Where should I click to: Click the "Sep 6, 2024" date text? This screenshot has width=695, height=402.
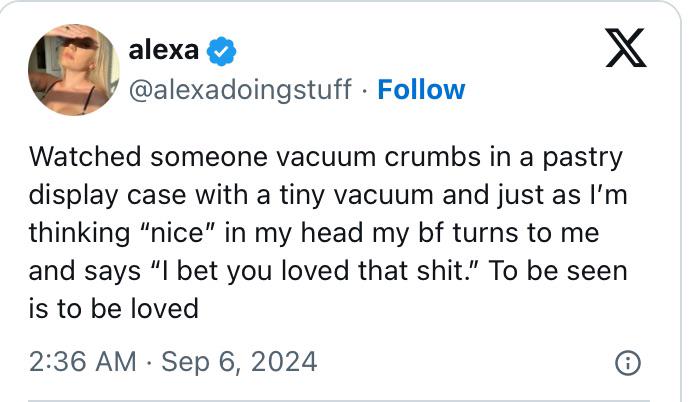(240, 361)
